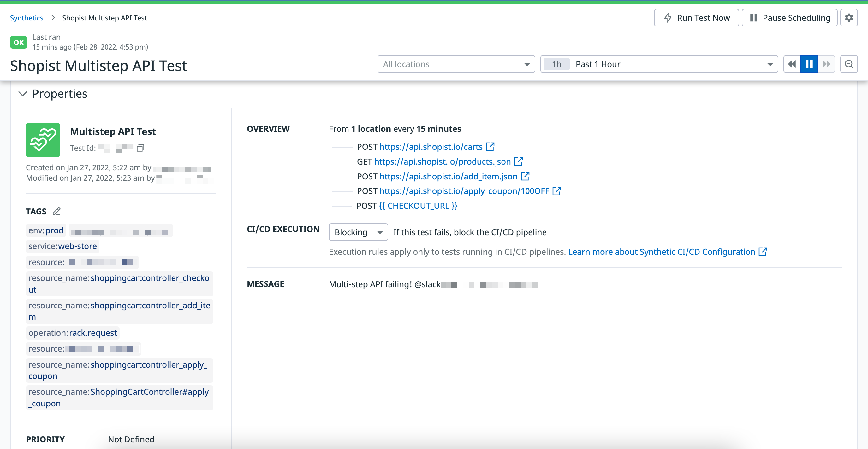868x449 pixels.
Task: Copy the Test Id to clipboard
Action: pyautogui.click(x=140, y=148)
